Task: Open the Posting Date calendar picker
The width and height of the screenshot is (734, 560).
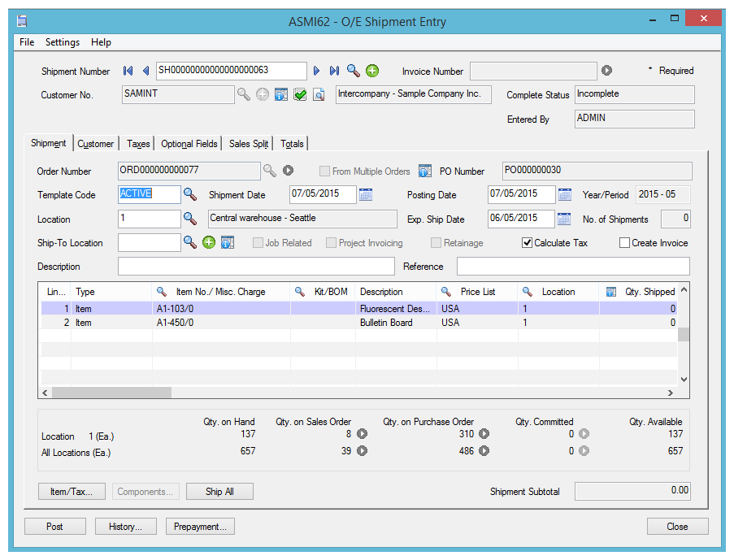Action: point(565,195)
